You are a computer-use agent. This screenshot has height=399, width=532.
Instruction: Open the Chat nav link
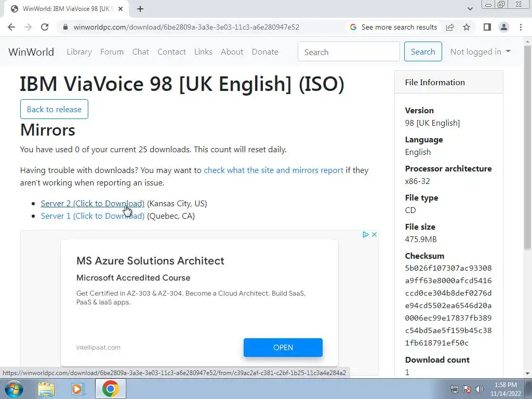click(x=140, y=52)
